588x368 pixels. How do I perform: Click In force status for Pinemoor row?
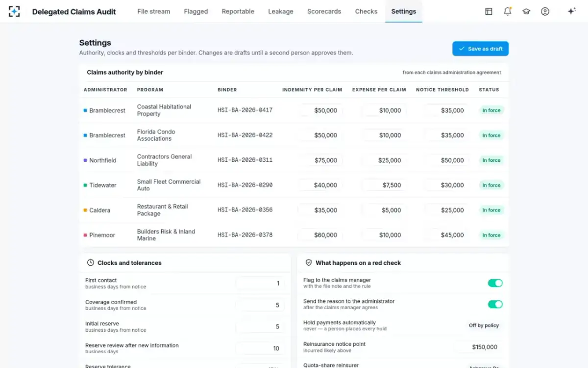[491, 235]
